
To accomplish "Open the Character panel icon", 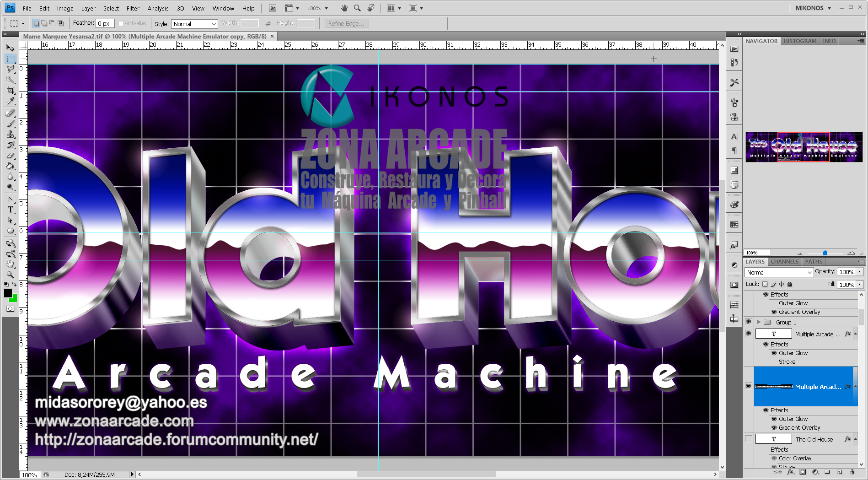I will (734, 136).
